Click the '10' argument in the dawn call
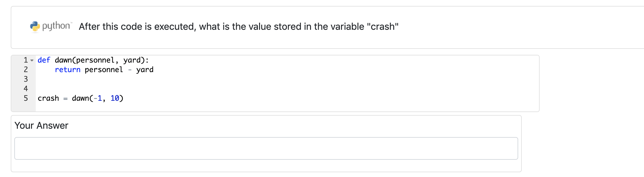644x177 pixels. (115, 98)
